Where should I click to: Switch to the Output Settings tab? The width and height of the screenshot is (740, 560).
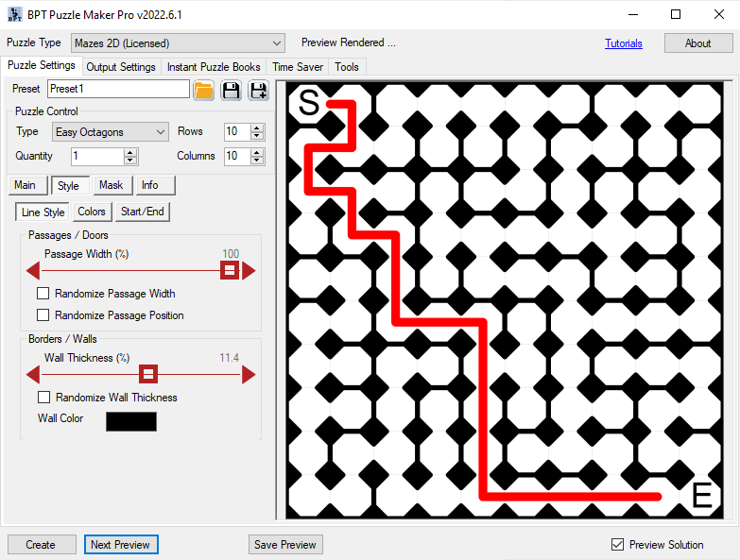pyautogui.click(x=121, y=67)
